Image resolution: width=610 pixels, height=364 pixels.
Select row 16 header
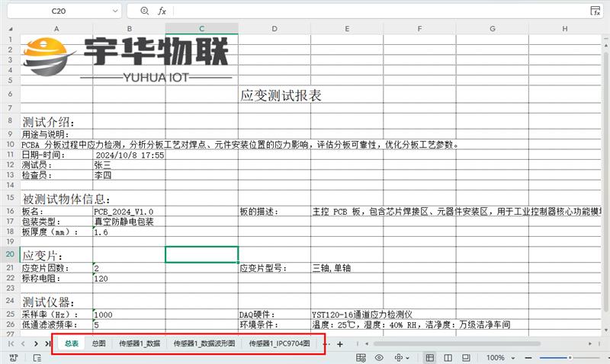(x=10, y=211)
